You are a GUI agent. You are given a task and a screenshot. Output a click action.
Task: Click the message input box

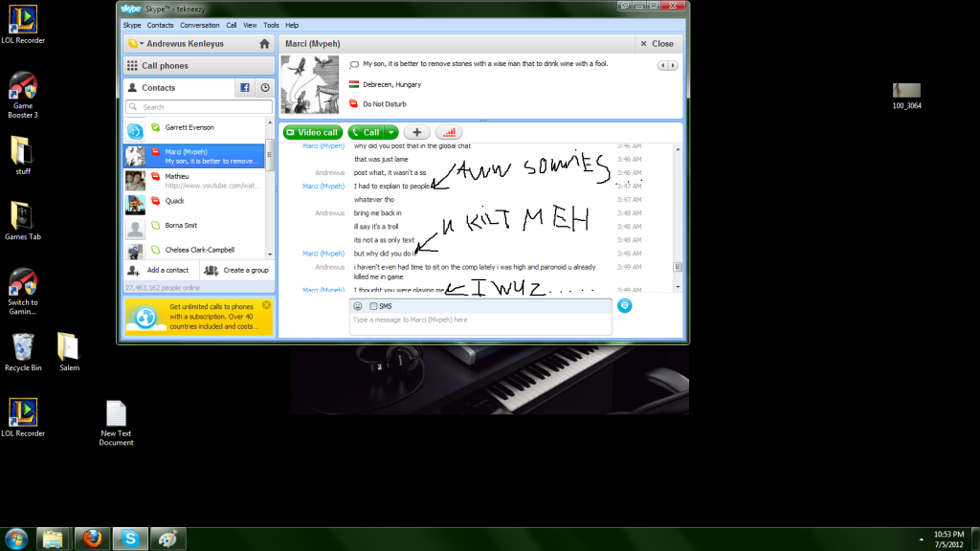(x=480, y=323)
